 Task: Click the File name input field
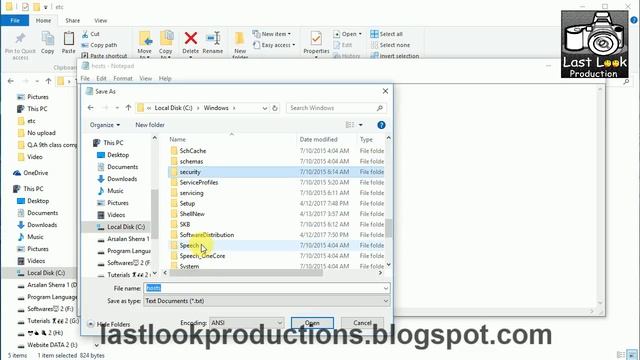(267, 288)
